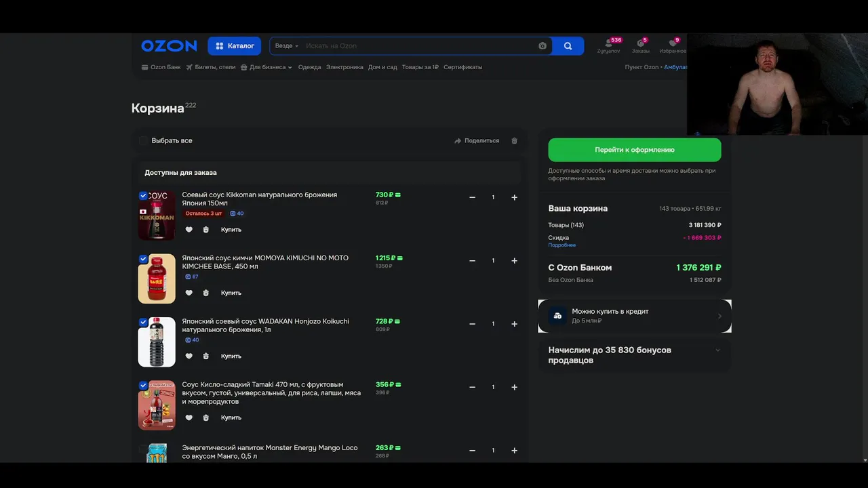Increase WADAKAN soy sauce quantity

[x=515, y=324]
